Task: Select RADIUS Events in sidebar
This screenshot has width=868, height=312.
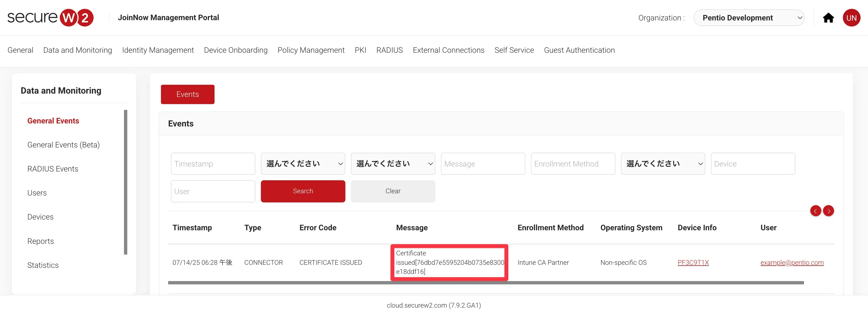Action: coord(52,169)
